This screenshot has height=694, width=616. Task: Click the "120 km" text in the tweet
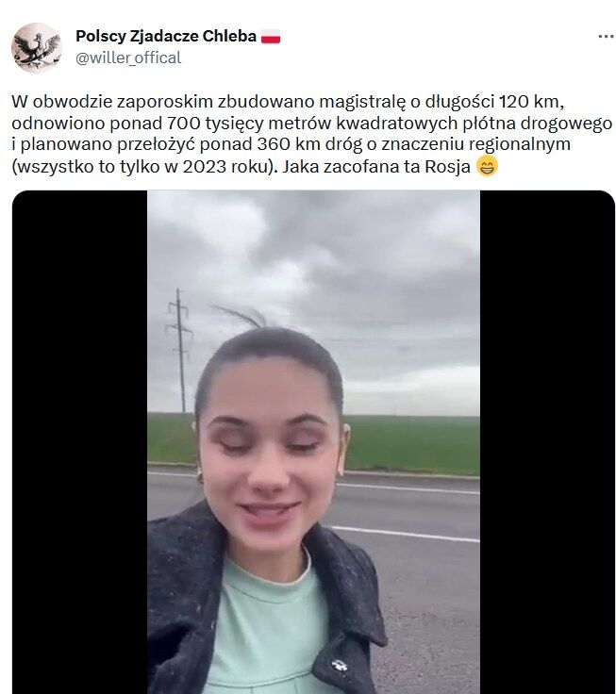[530, 102]
